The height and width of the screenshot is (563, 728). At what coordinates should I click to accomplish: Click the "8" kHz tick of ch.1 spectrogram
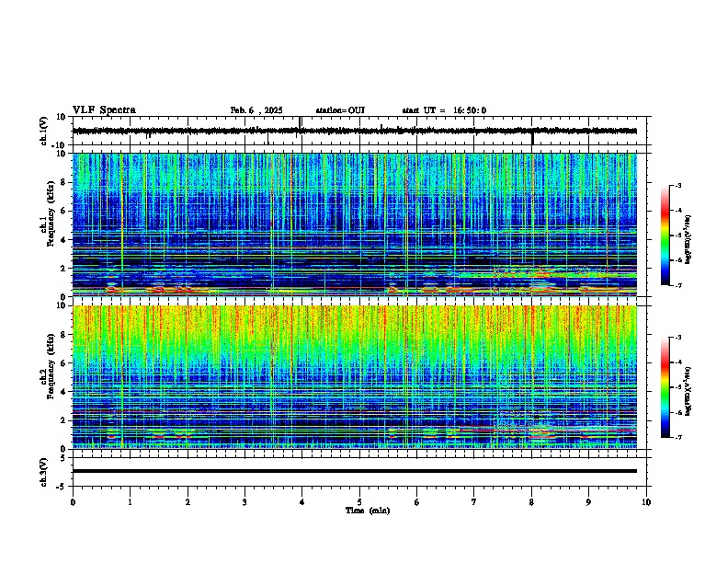64,182
